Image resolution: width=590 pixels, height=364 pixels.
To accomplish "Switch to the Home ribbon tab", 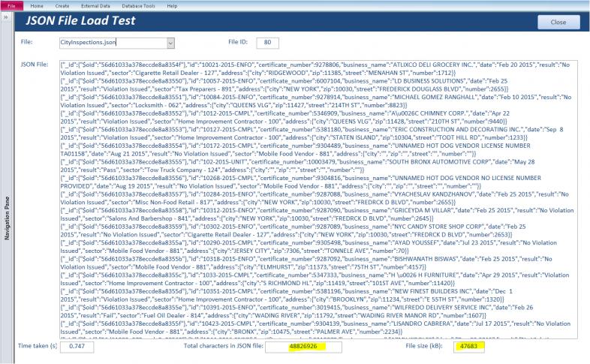I will click(x=37, y=6).
